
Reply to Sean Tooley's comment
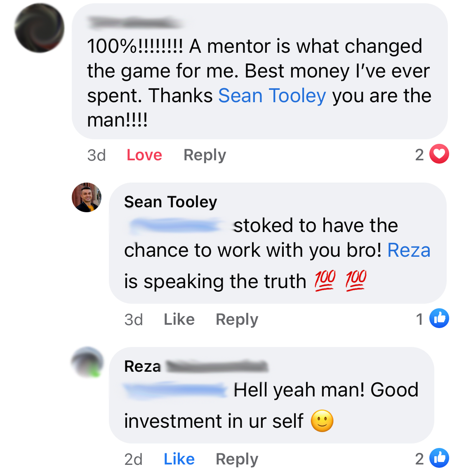[x=237, y=320]
